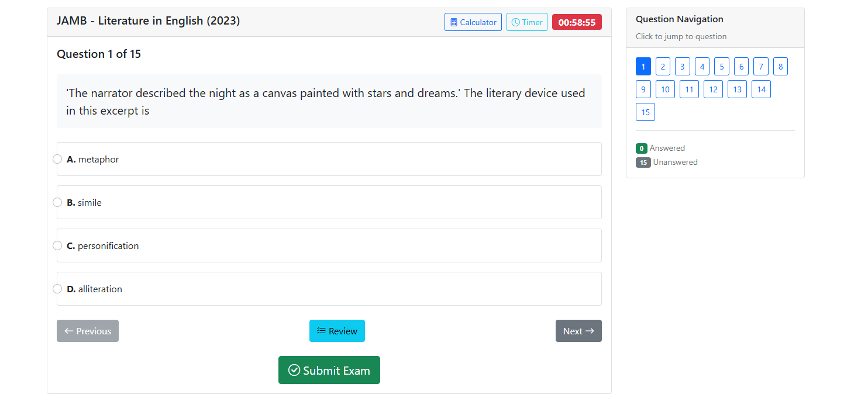Pick option C personification radio button
Screen dimensions: 868x408
pyautogui.click(x=57, y=246)
